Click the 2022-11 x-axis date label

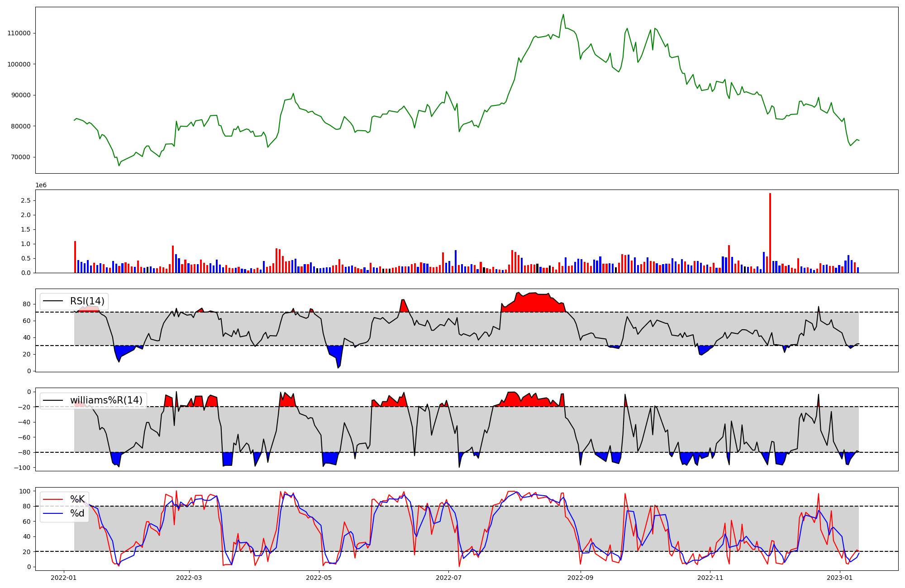[710, 578]
